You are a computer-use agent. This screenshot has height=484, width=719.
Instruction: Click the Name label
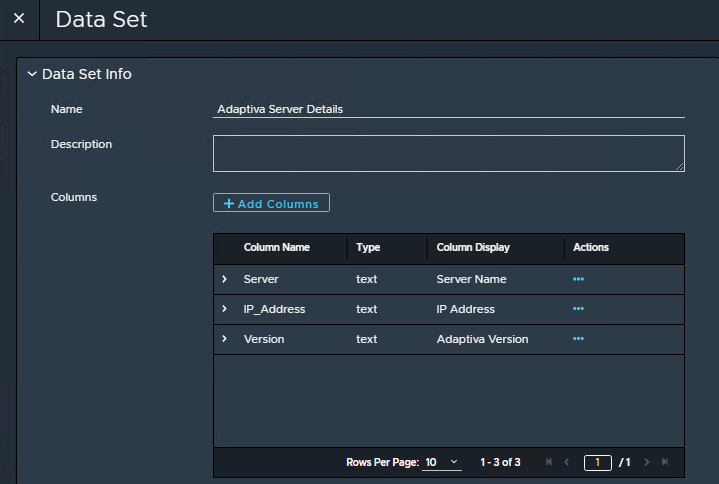point(66,109)
